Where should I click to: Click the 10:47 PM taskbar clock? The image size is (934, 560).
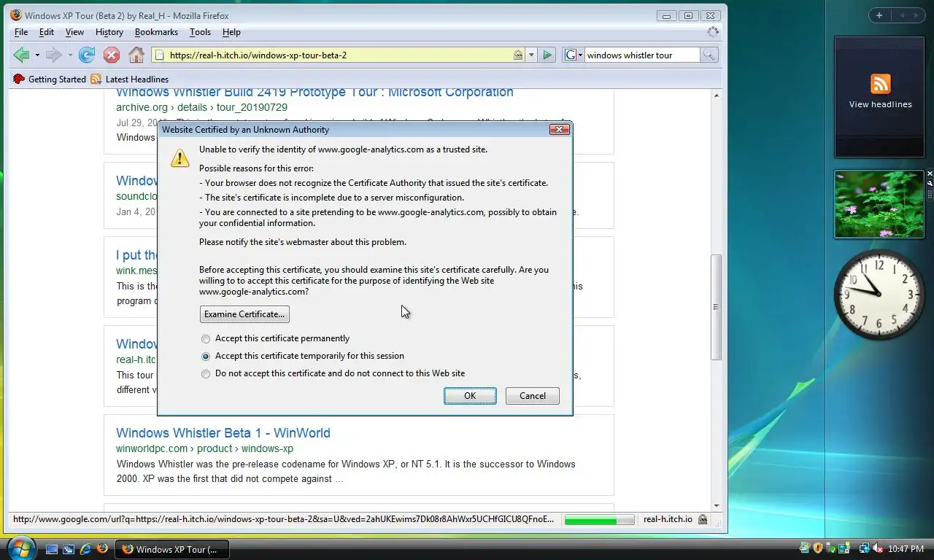[906, 549]
